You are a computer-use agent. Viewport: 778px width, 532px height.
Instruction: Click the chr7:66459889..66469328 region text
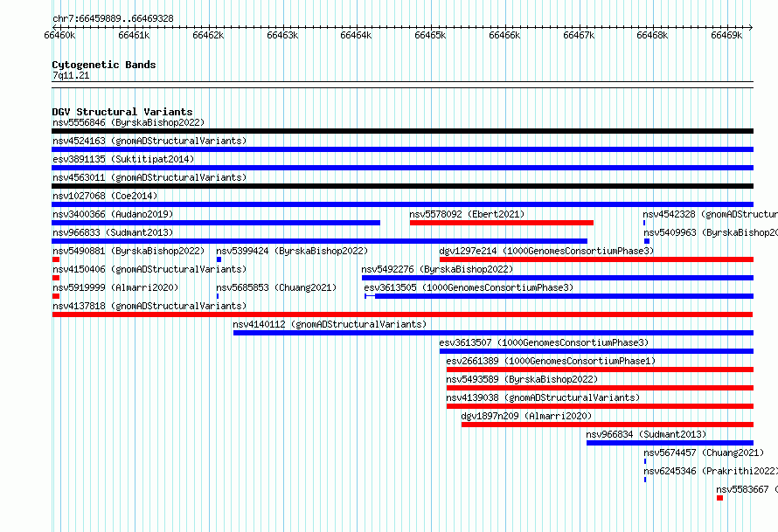point(113,19)
